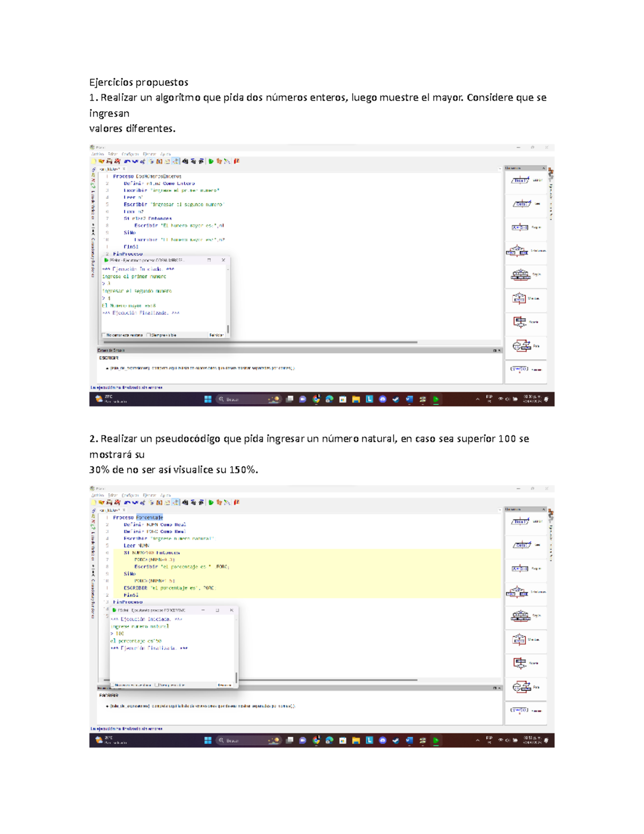
Task: Check 'No cerrar' in the Porcentaje run window
Action: (x=113, y=685)
